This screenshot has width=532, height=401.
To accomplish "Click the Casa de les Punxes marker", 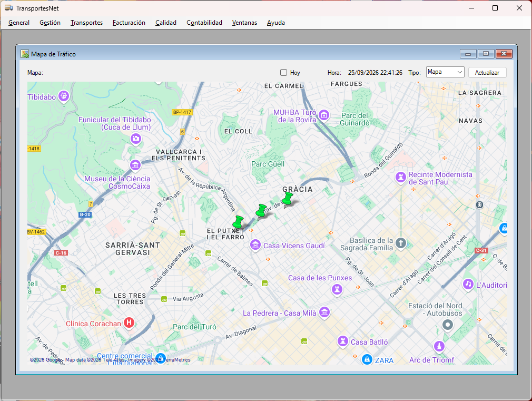I will click(337, 290).
